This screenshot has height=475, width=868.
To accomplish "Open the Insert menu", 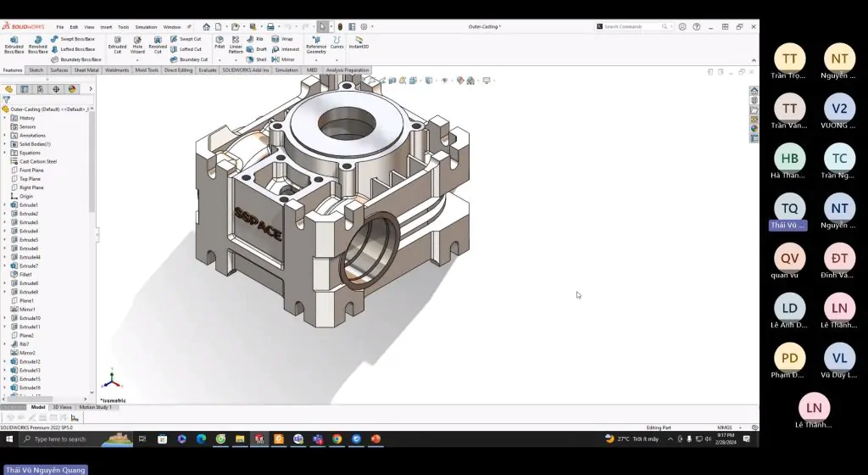I will (106, 27).
